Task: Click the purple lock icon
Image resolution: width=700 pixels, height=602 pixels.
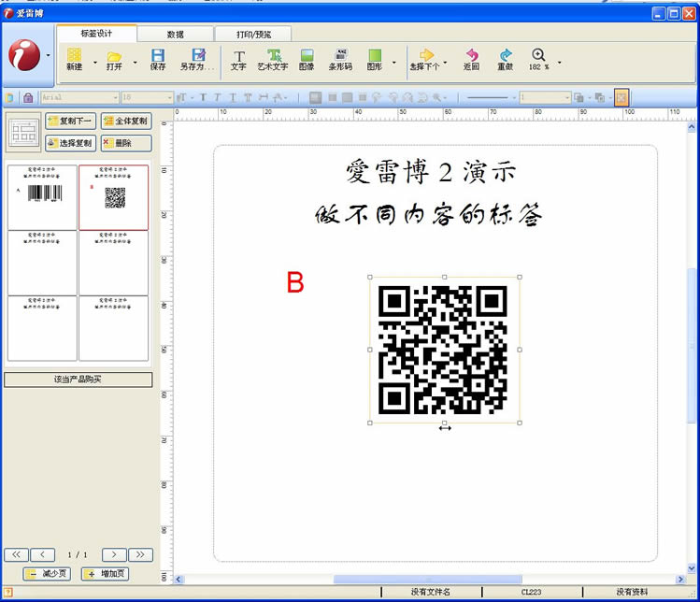Action: [28, 97]
